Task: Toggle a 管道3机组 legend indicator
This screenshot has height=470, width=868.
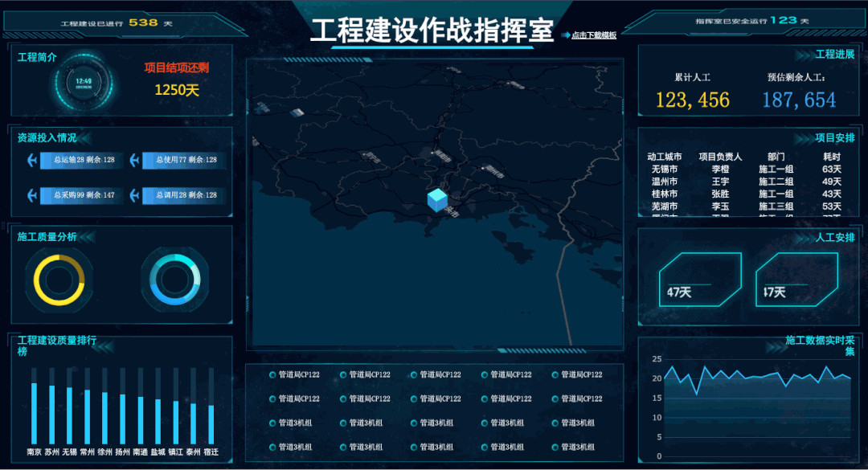Action: 272,423
